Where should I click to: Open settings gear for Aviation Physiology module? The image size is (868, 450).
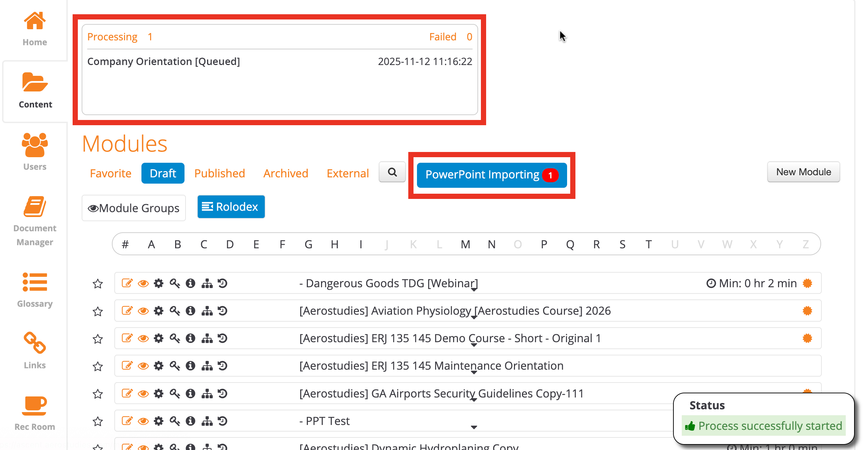tap(159, 311)
